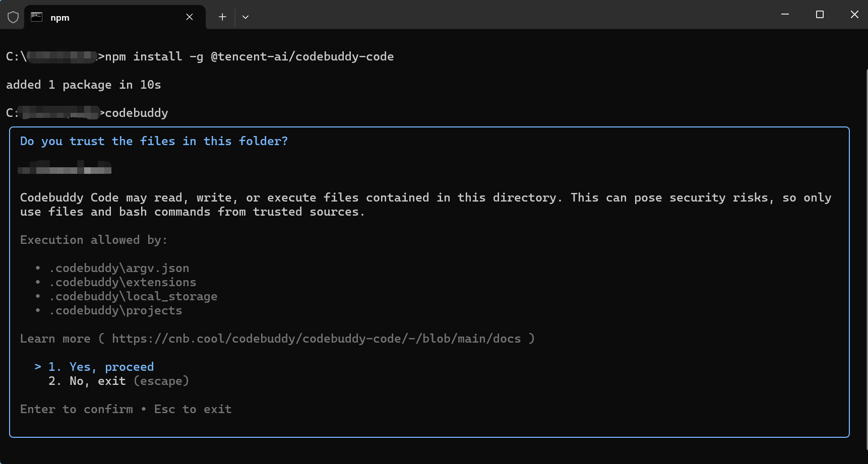Viewport: 868px width, 464px height.
Task: Click the npm install command text
Action: [x=249, y=56]
